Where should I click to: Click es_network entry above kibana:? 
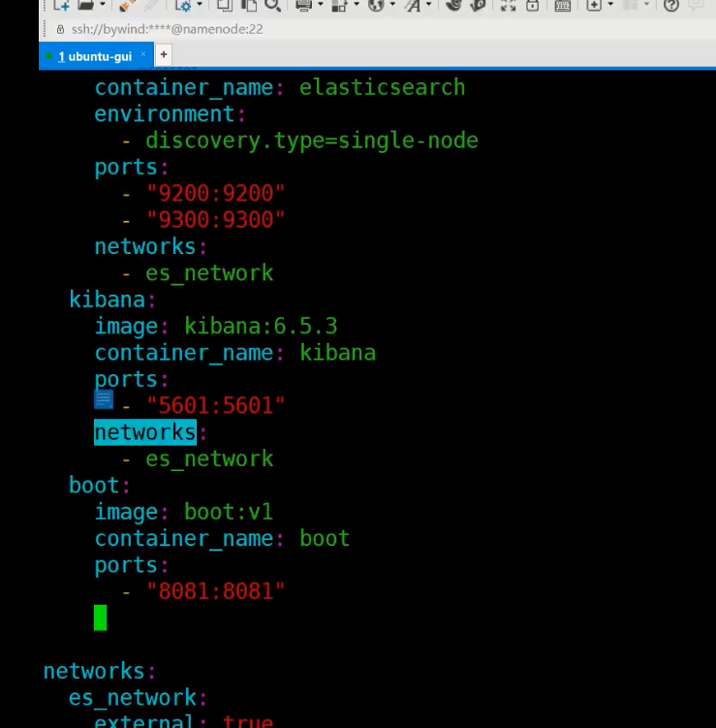(x=209, y=273)
